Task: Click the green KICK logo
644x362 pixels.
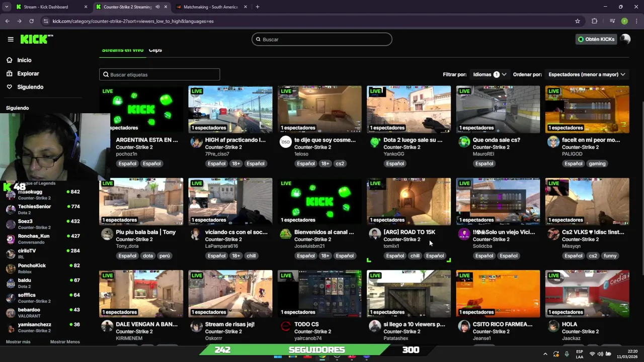Action: 36,39
